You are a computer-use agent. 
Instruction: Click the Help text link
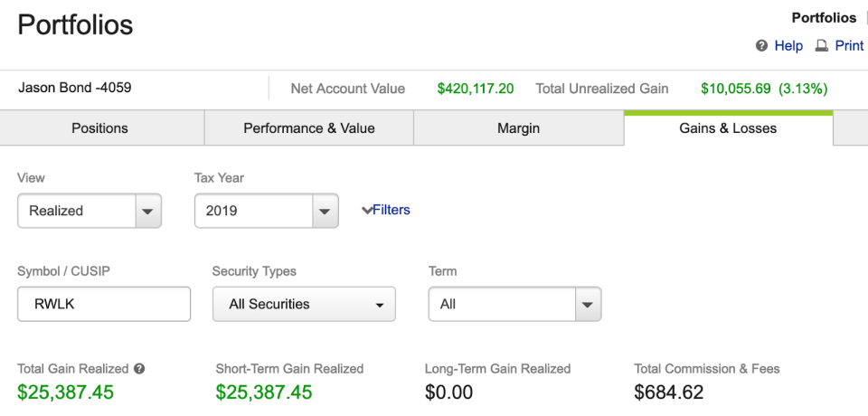(788, 45)
